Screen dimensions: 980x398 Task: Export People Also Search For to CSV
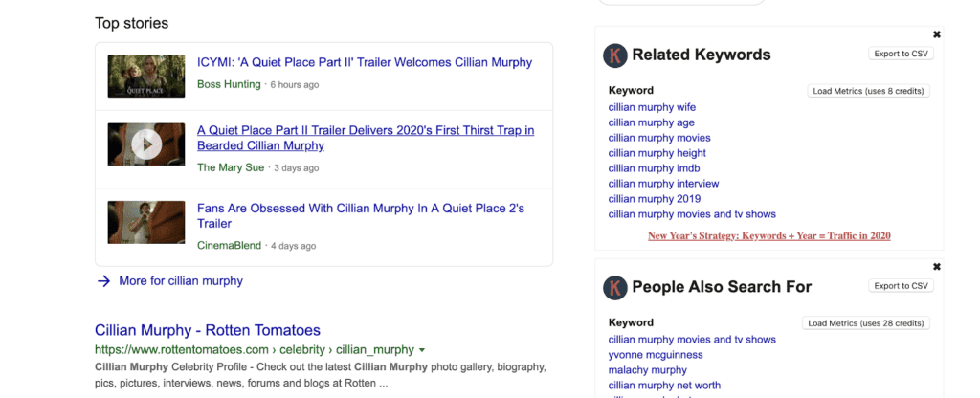coord(901,286)
